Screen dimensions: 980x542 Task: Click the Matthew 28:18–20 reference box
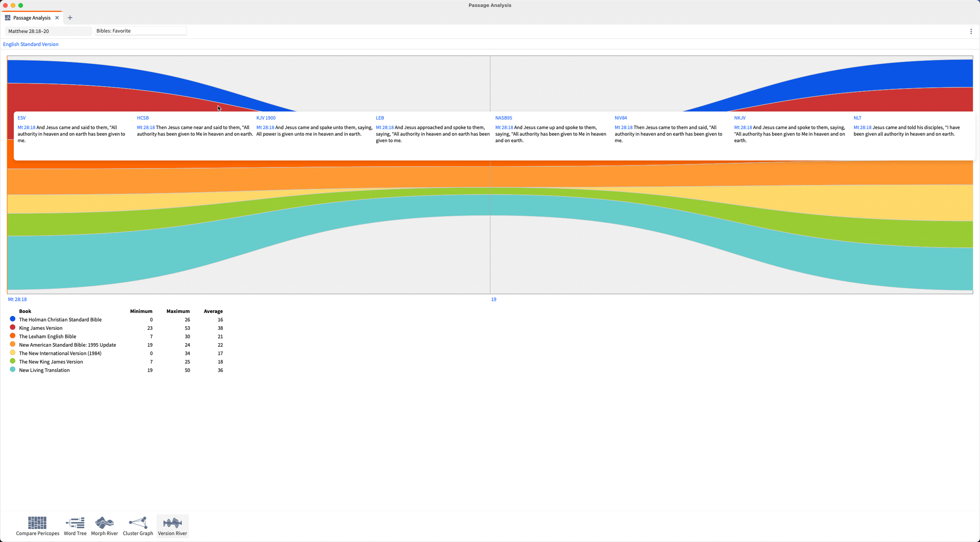pos(48,31)
